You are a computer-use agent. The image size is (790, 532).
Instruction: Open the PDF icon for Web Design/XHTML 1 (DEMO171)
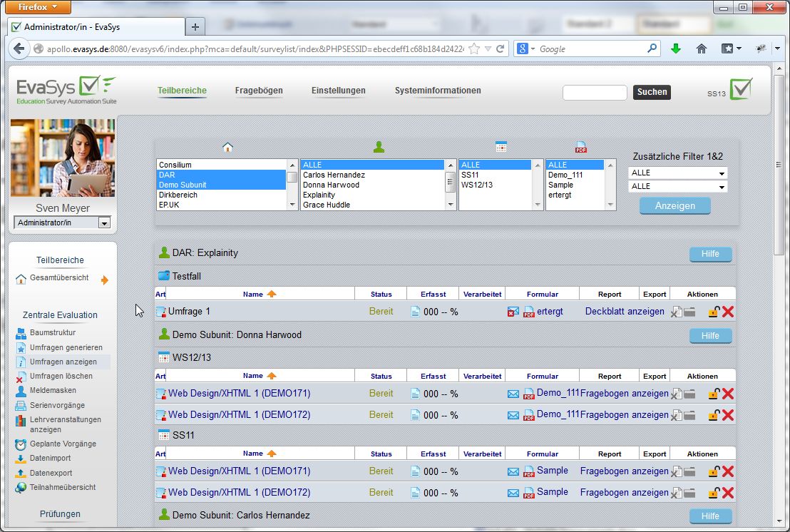[528, 393]
